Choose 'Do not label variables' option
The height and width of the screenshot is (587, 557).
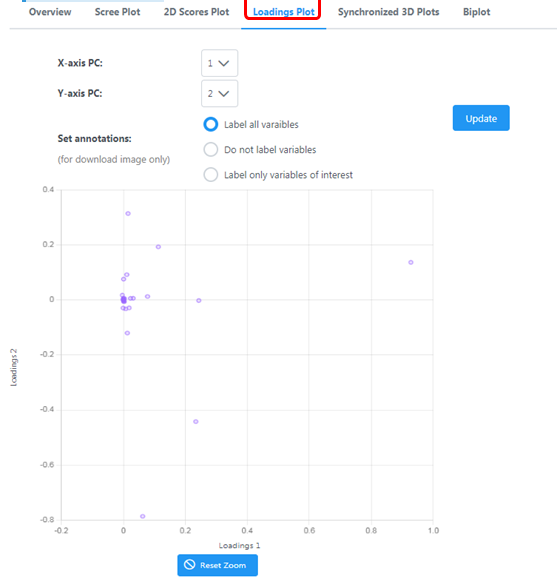[211, 149]
